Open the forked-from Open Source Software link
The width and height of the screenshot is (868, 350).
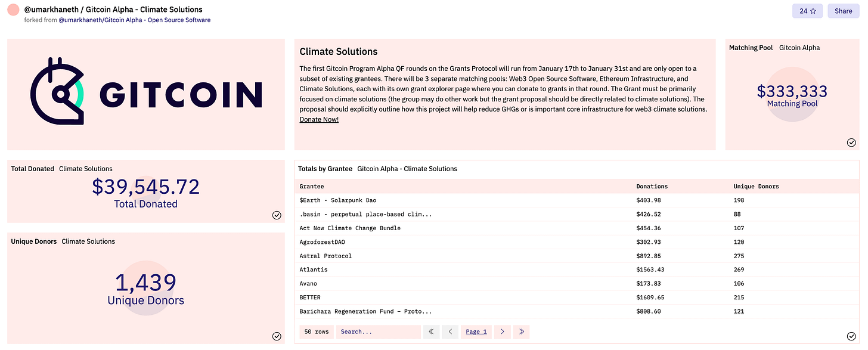(x=134, y=20)
